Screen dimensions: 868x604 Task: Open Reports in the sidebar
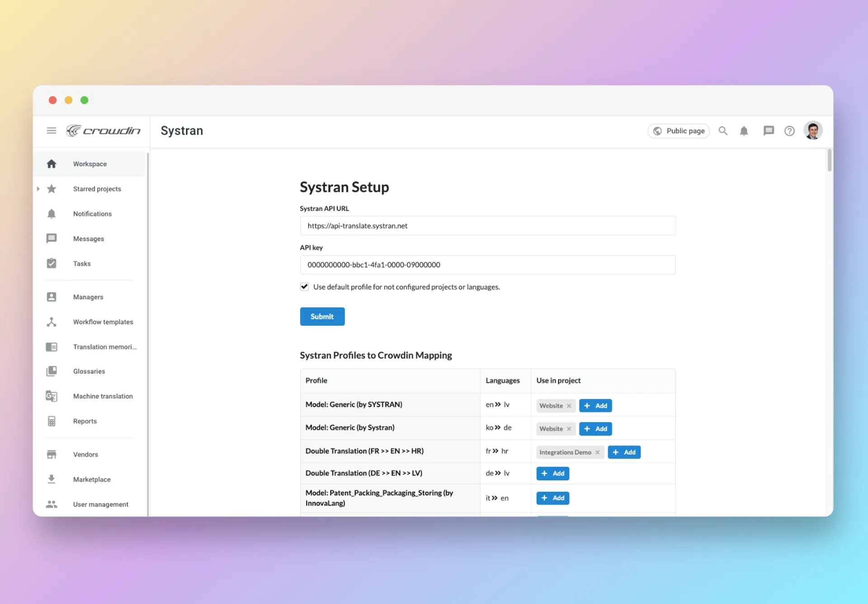point(90,421)
